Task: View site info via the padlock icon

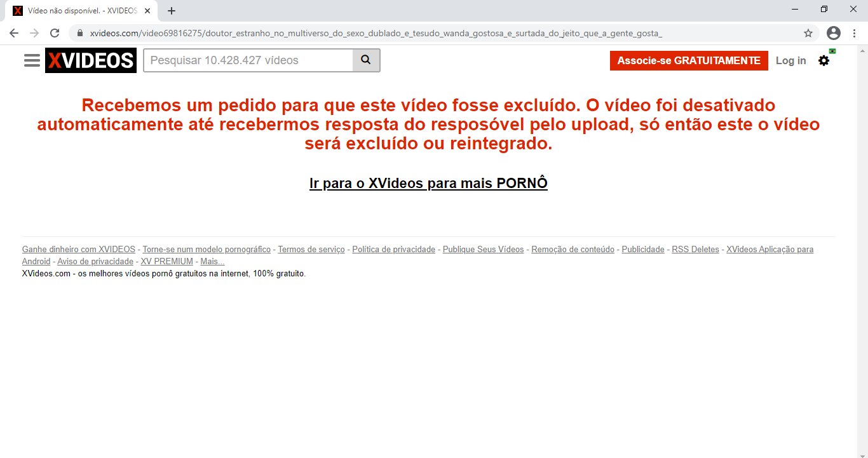Action: point(80,33)
